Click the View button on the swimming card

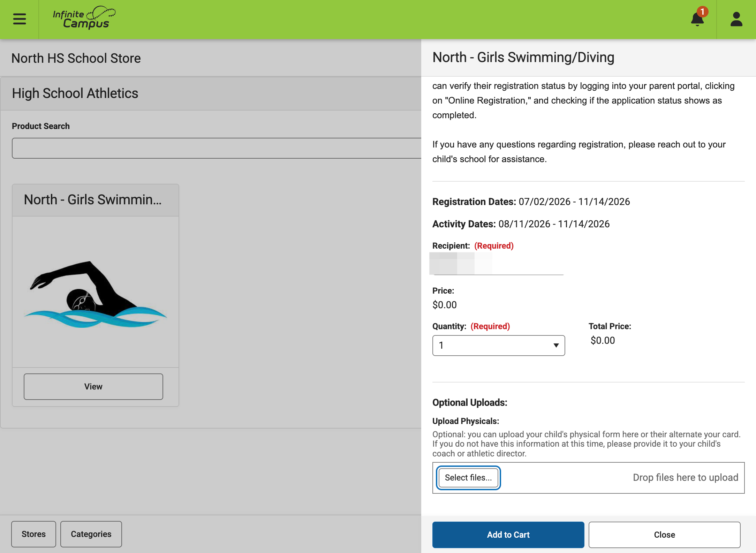point(93,387)
